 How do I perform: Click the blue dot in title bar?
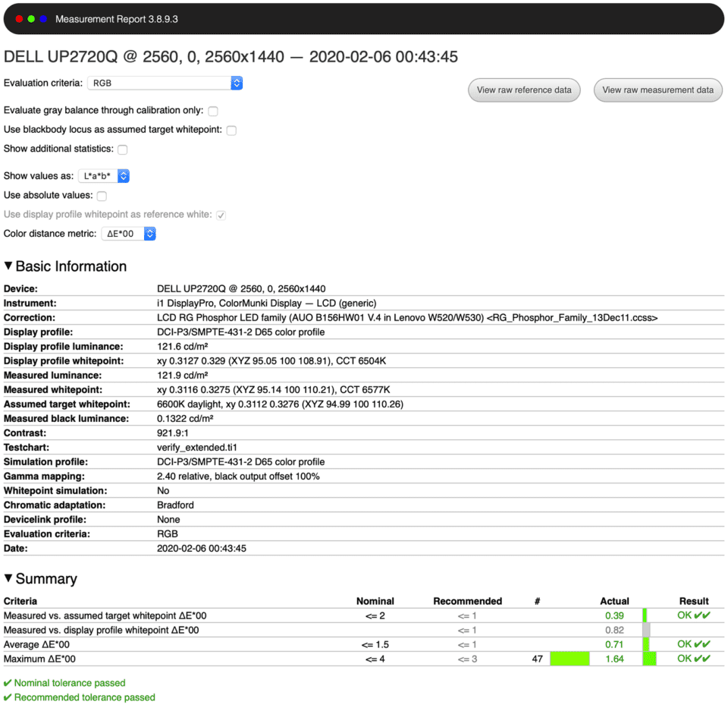point(43,19)
